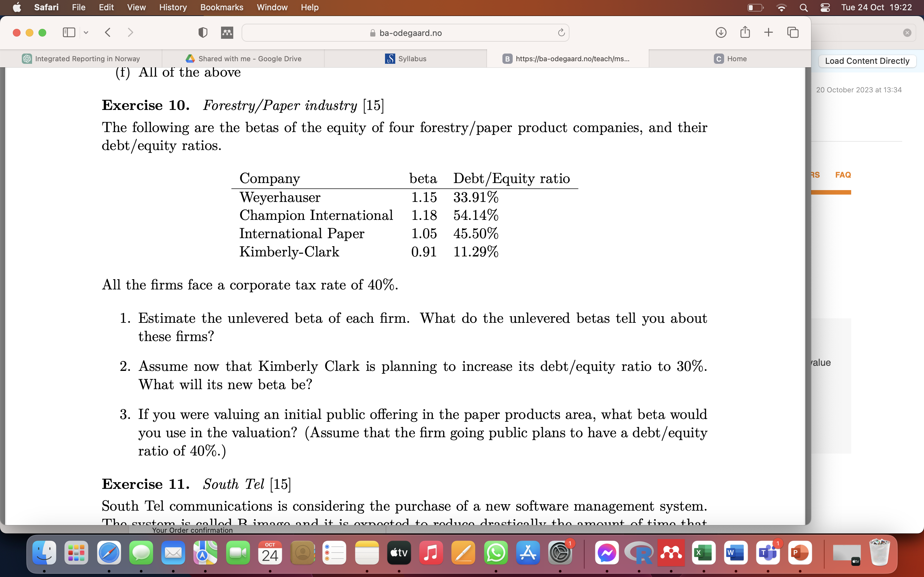
Task: Show all tabs using the tab overview icon
Action: [793, 32]
